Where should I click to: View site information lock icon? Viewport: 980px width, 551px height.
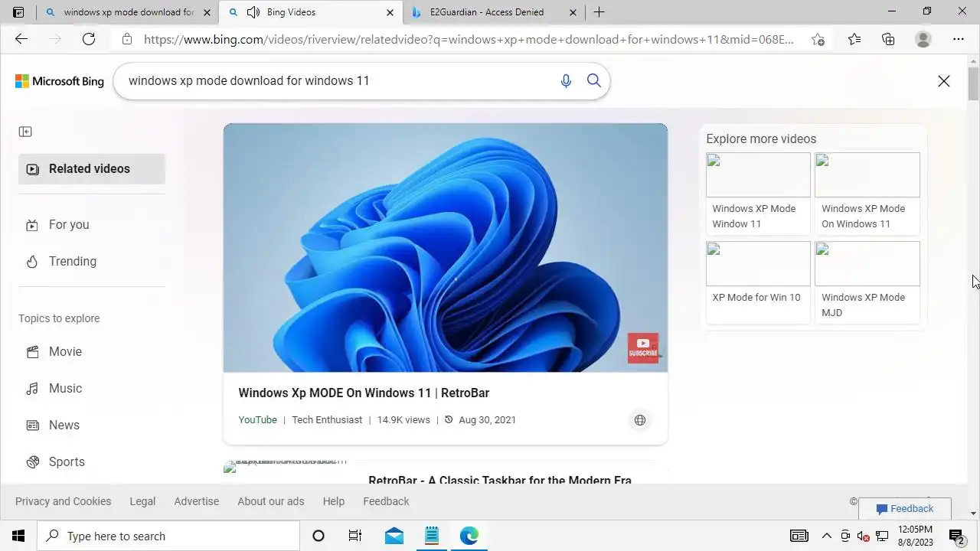pyautogui.click(x=127, y=39)
